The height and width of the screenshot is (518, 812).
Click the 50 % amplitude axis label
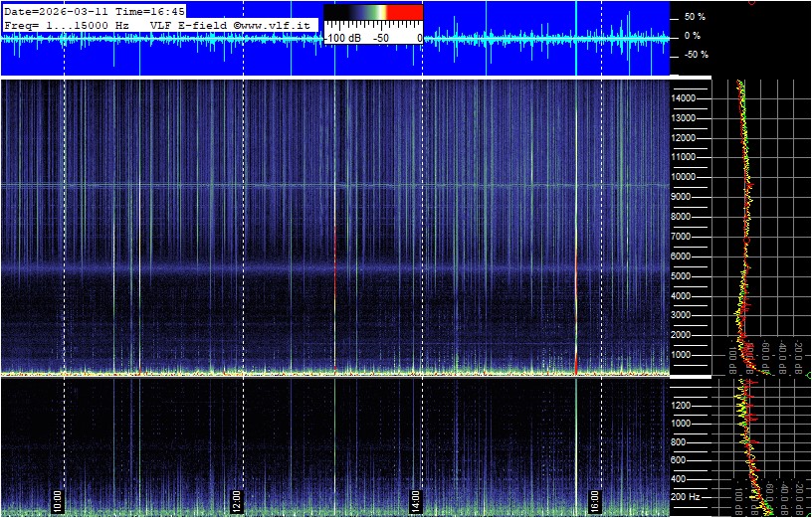point(694,17)
